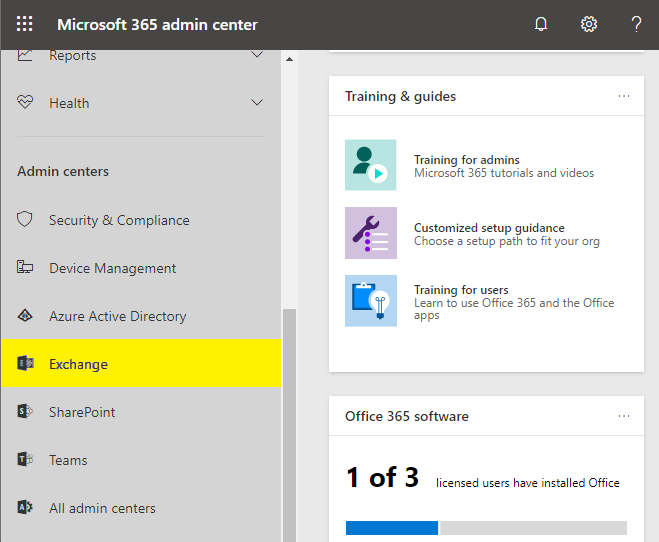Expand the Reports menu chevron
659x542 pixels.
click(257, 55)
